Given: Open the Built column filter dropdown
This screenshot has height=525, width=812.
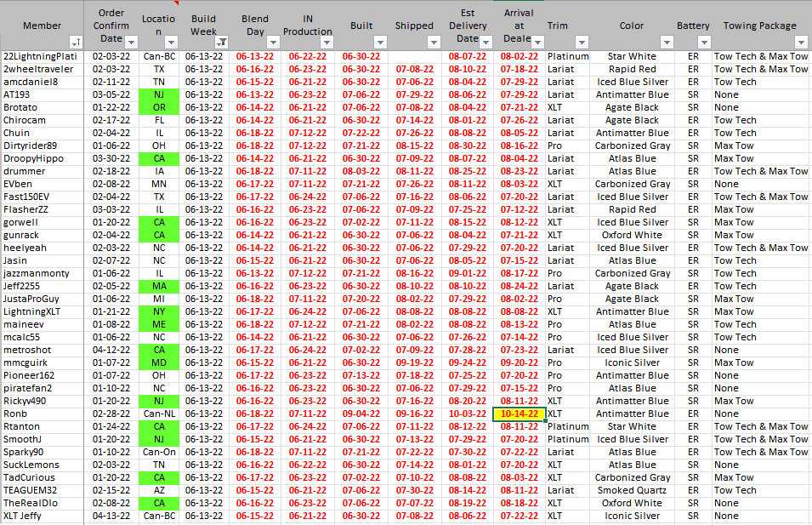Looking at the screenshot, I should tap(378, 42).
